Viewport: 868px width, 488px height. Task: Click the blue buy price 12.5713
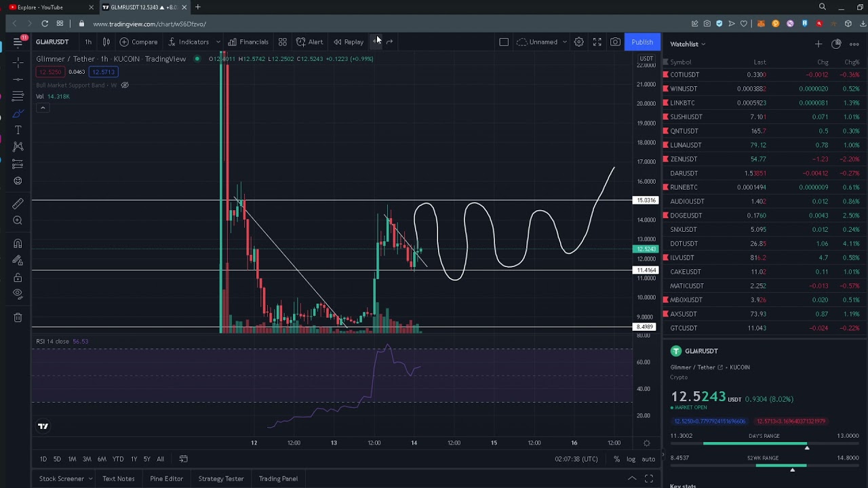pos(103,72)
